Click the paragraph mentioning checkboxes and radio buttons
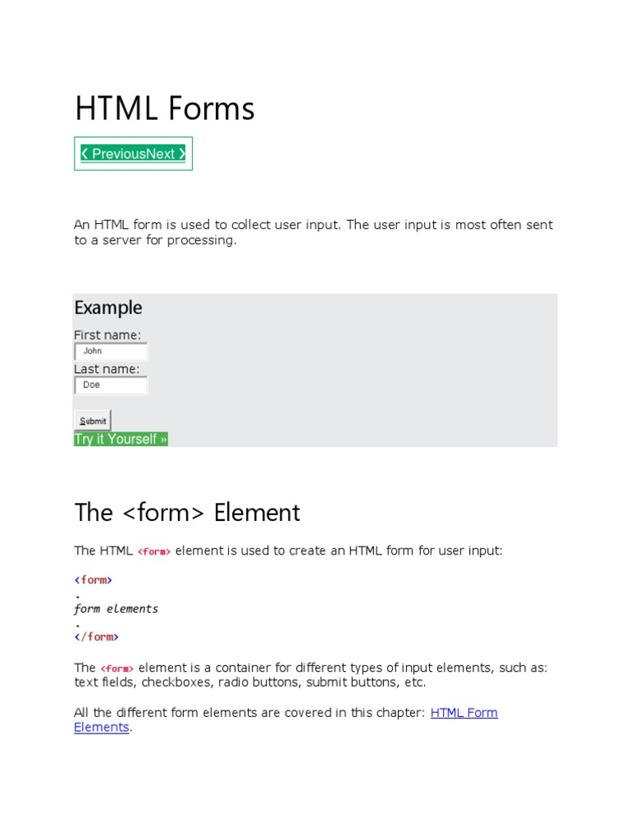 310,675
